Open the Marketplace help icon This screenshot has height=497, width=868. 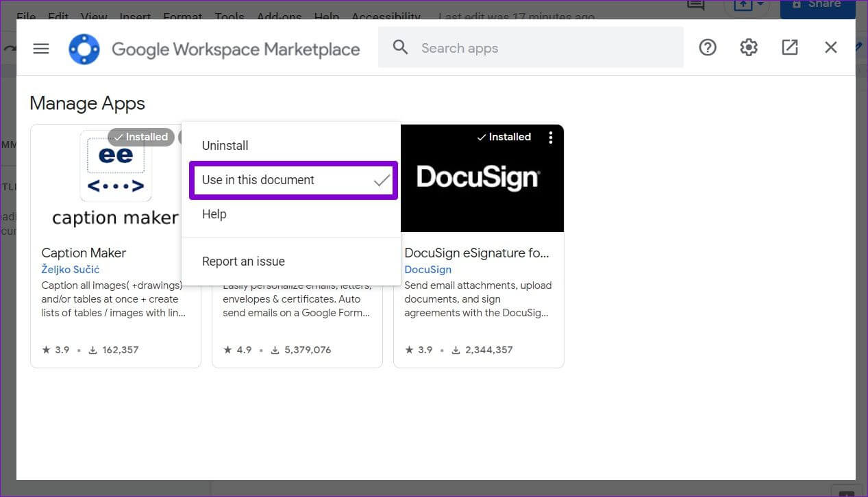707,47
